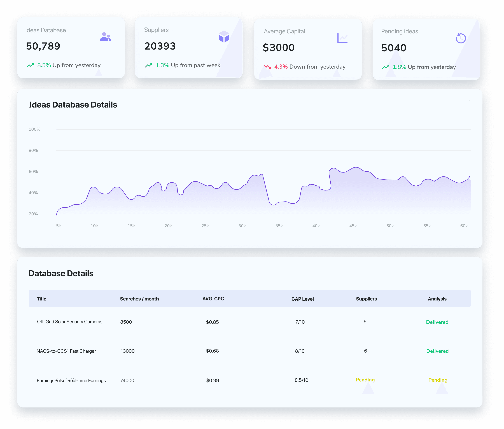
Task: Click the red down-trend arrow beside 4.3%
Action: click(267, 67)
